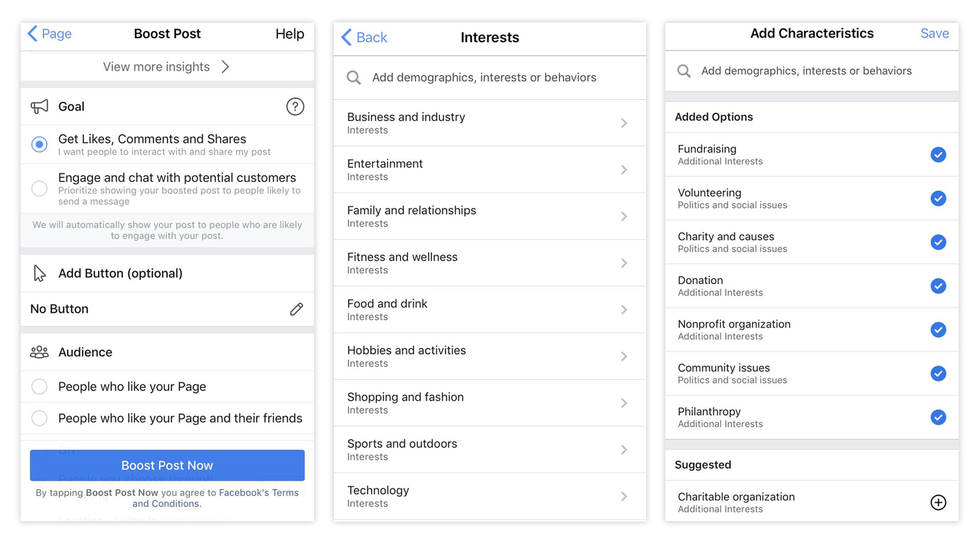Viewport: 980px width, 544px height.
Task: Click the 'Add Button (optional)' heading
Action: pyautogui.click(x=120, y=273)
